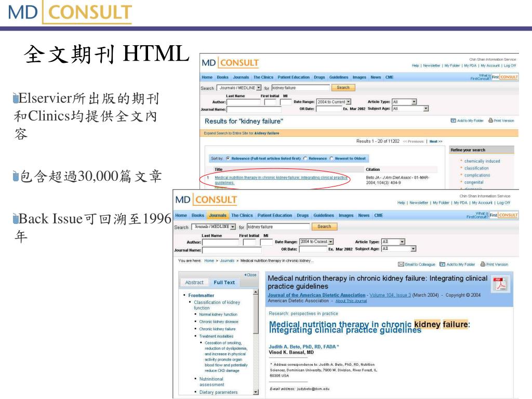Viewport: 532px width, 399px height.
Task: Switch to the Abstract tab
Action: (194, 282)
